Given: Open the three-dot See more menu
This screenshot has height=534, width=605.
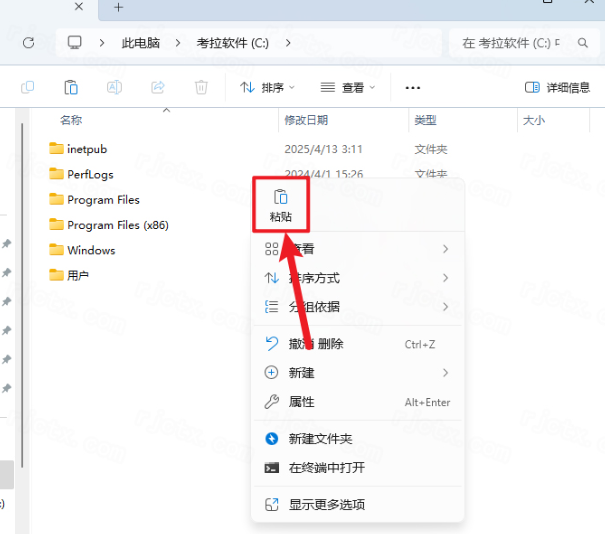Looking at the screenshot, I should 413,88.
